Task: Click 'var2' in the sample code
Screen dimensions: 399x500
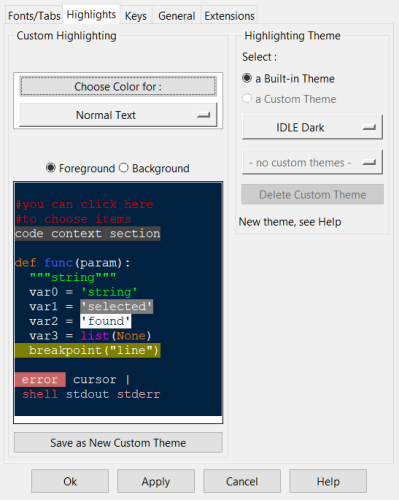Action: (44, 321)
